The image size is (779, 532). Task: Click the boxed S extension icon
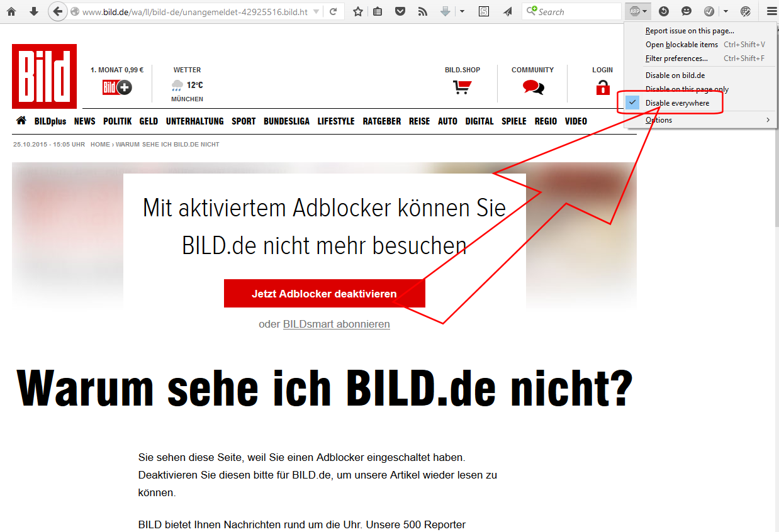coord(484,11)
